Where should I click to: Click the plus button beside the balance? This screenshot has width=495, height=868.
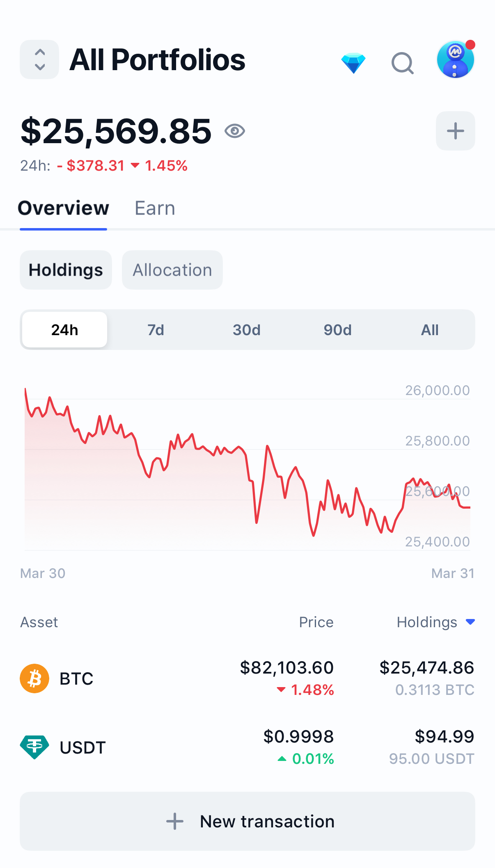point(456,131)
